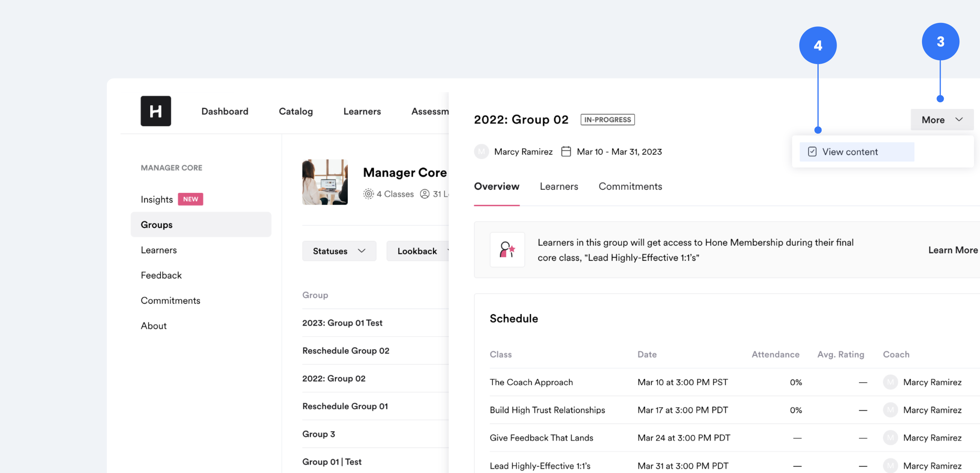Click the More button
Image resolution: width=980 pixels, height=473 pixels.
pyautogui.click(x=933, y=119)
